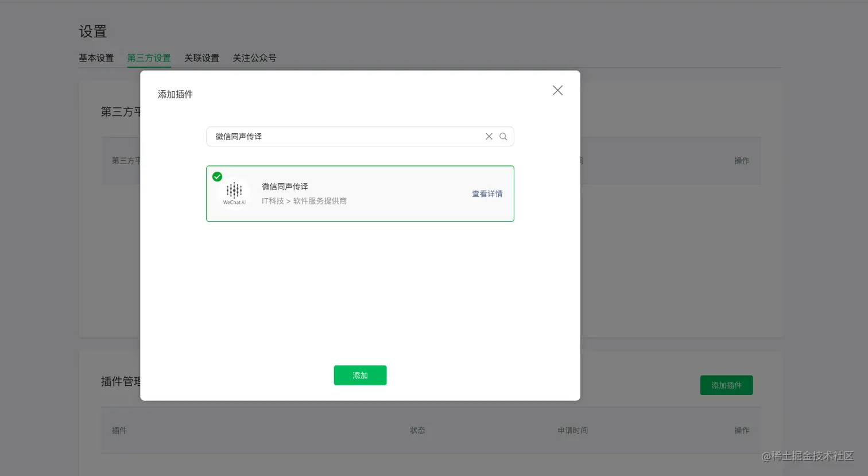Click the 插件 column header
Viewport: 868px width, 476px height.
click(x=119, y=431)
